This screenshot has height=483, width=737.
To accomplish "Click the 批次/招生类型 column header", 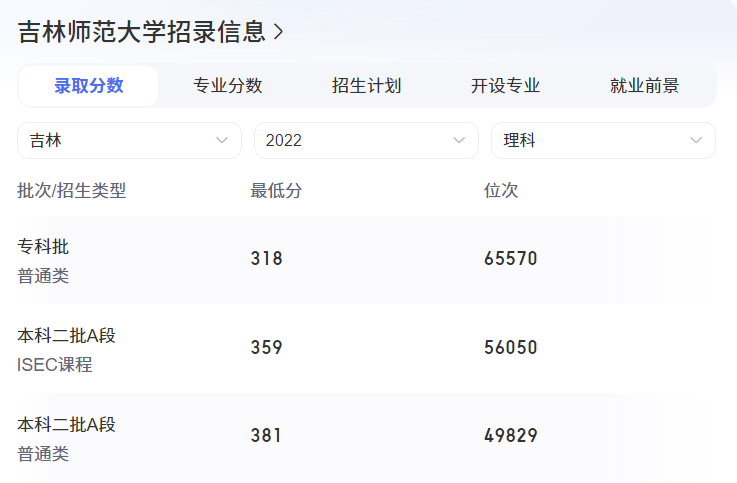I will (x=72, y=190).
